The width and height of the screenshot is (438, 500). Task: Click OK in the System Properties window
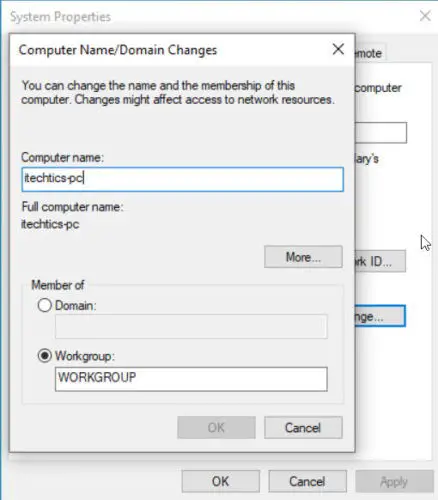pyautogui.click(x=221, y=481)
